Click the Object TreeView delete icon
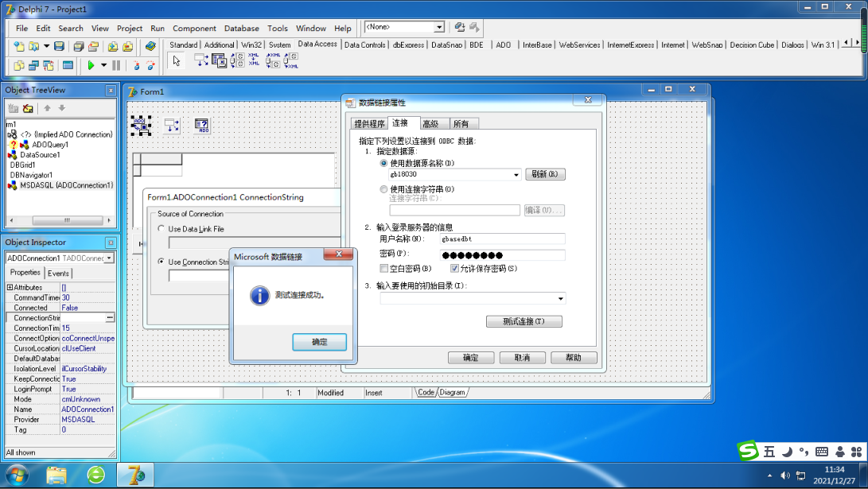The width and height of the screenshot is (868, 489). click(x=28, y=108)
